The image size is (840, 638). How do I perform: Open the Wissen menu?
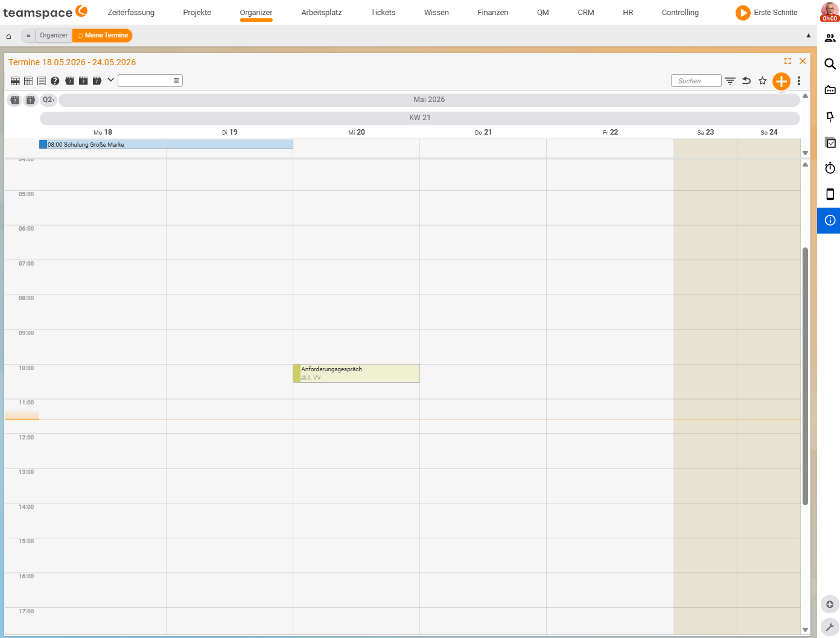(x=436, y=12)
